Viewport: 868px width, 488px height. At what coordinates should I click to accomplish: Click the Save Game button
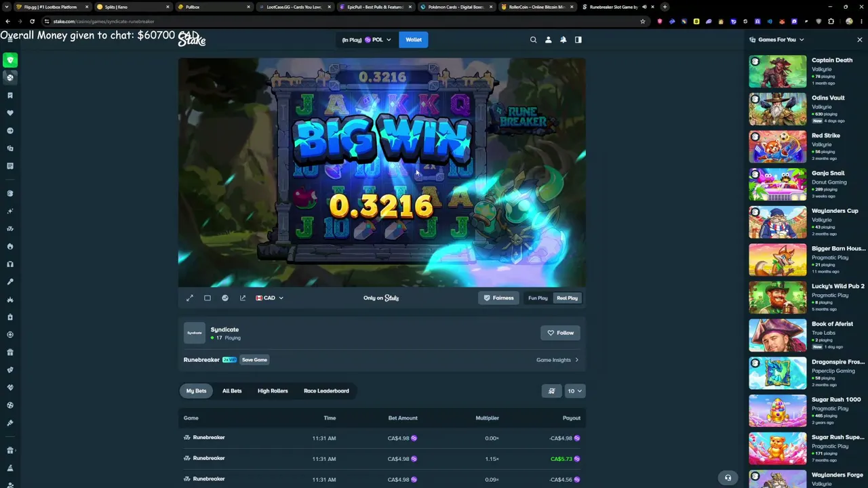[254, 360]
